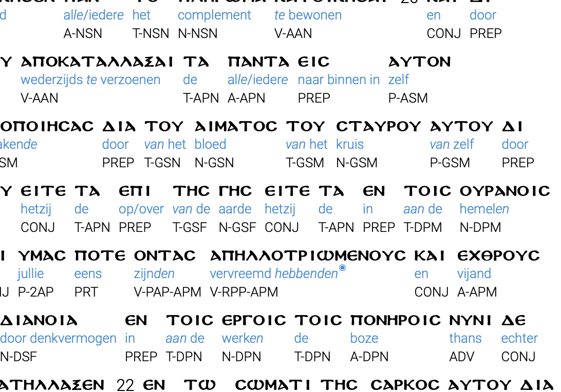The height and width of the screenshot is (392, 561).
Task: Select the Greek word ΟΥΡΑΝΟΙC
Action: tap(505, 191)
